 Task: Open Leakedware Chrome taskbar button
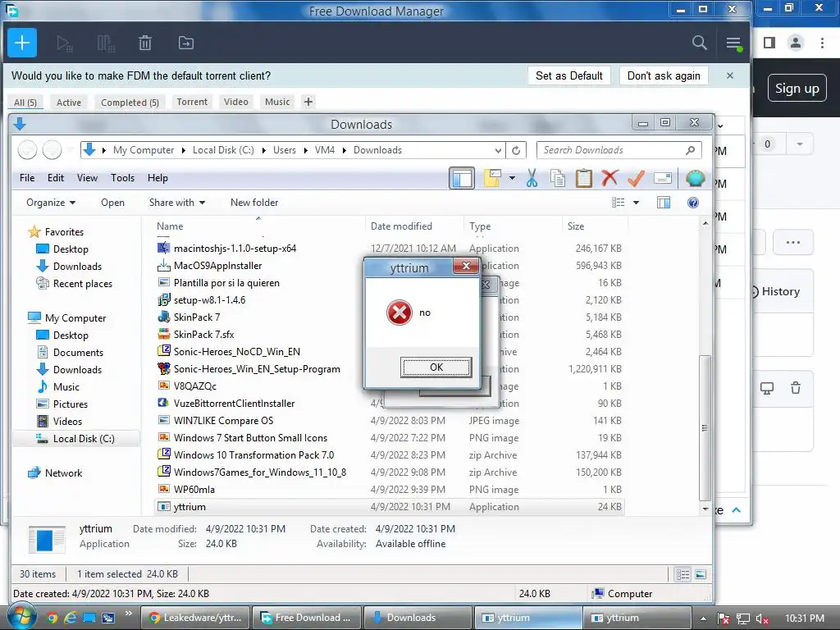tap(196, 618)
